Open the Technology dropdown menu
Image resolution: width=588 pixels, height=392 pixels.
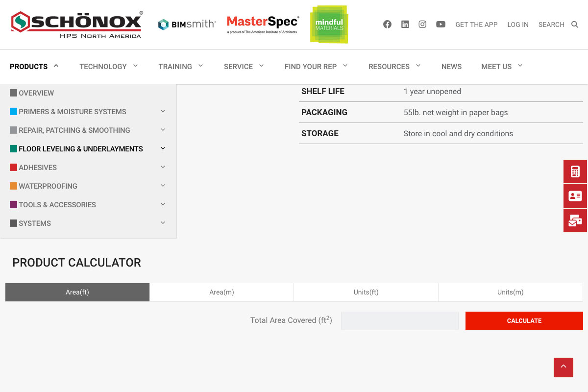tap(108, 66)
